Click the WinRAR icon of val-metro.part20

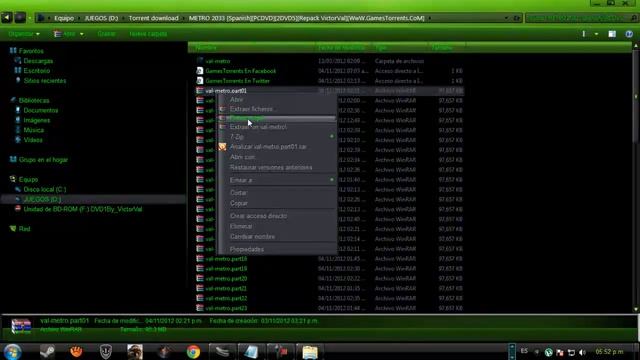pyautogui.click(x=200, y=278)
